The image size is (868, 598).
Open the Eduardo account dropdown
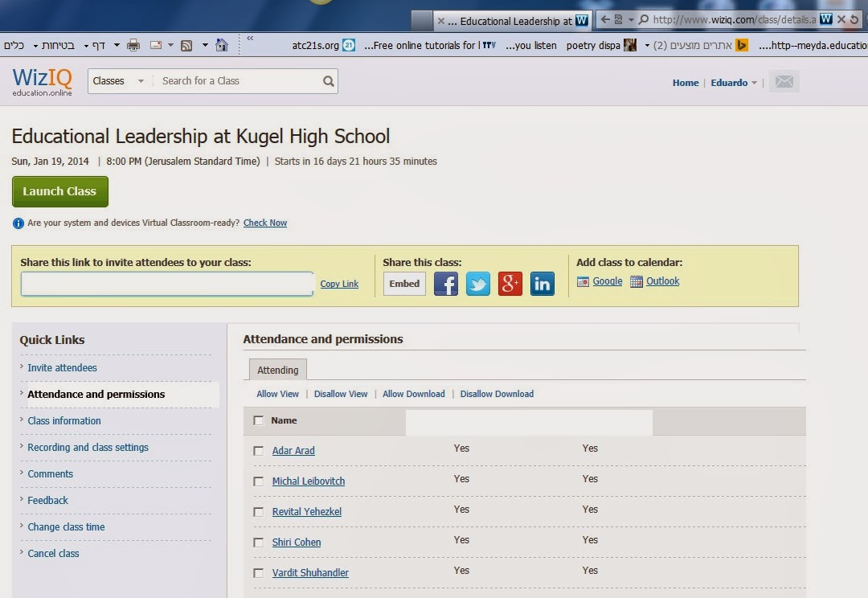tap(734, 83)
